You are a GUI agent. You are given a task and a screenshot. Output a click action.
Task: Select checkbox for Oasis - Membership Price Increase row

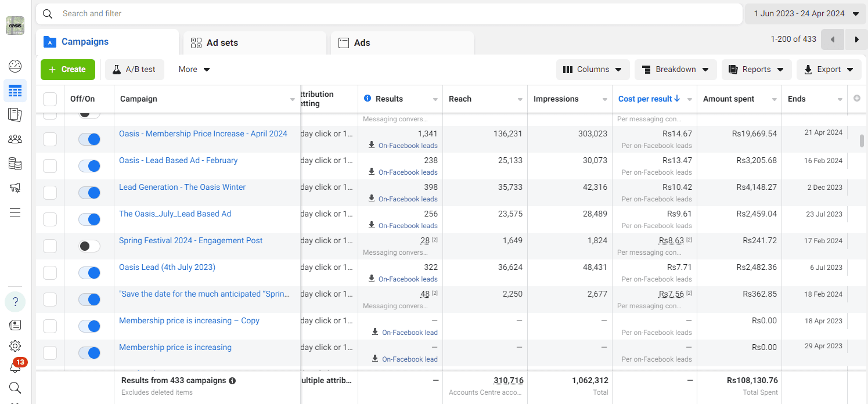click(50, 139)
